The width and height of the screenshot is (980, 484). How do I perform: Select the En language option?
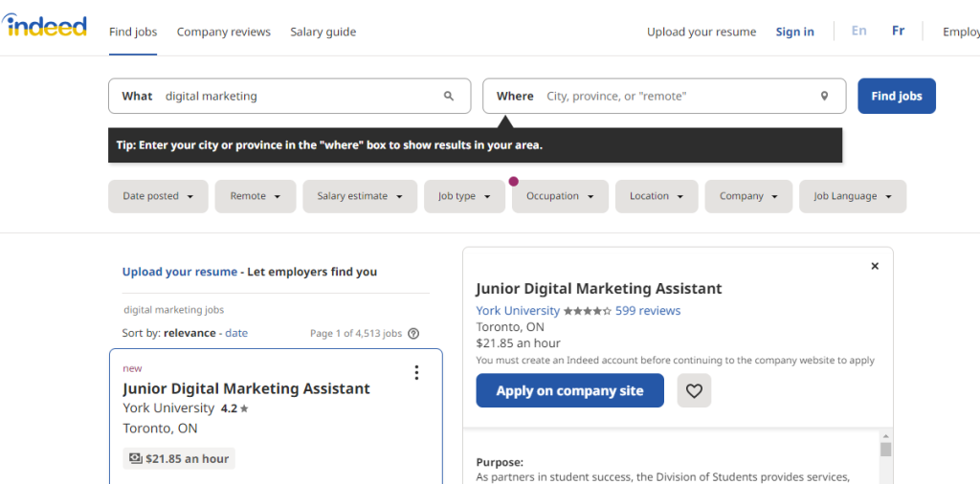(x=858, y=31)
